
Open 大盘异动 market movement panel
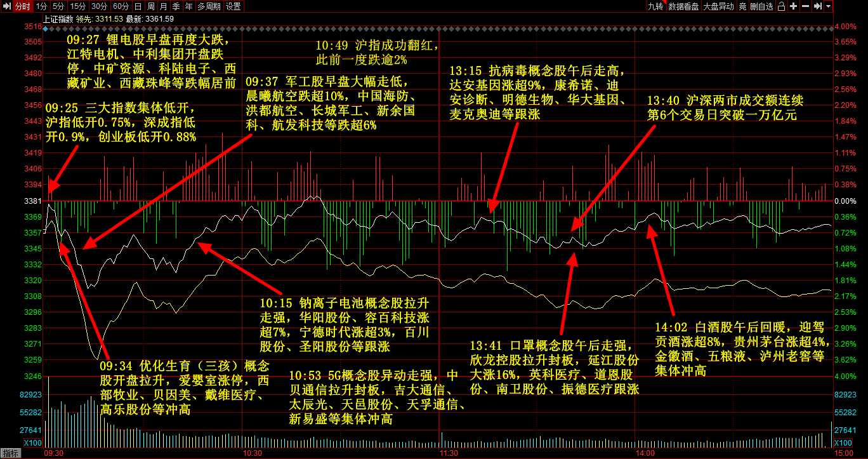(x=718, y=6)
